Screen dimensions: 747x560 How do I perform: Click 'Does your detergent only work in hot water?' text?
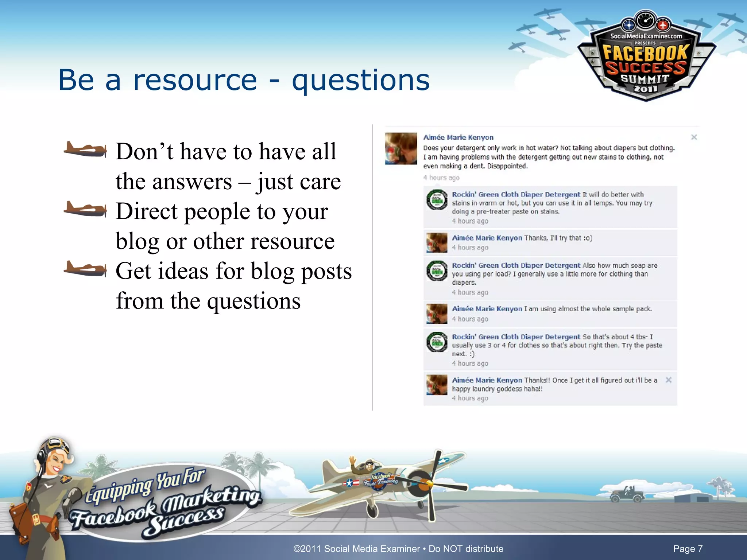pyautogui.click(x=490, y=148)
